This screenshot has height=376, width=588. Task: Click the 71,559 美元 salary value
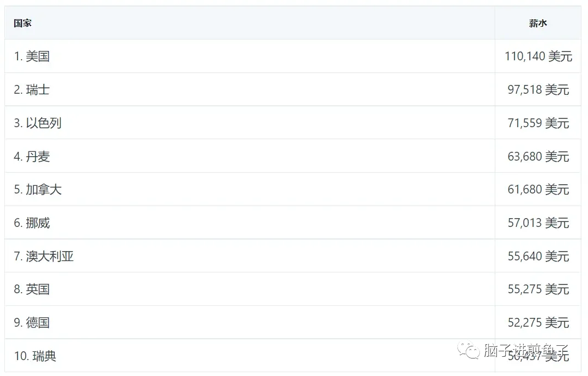pyautogui.click(x=538, y=123)
